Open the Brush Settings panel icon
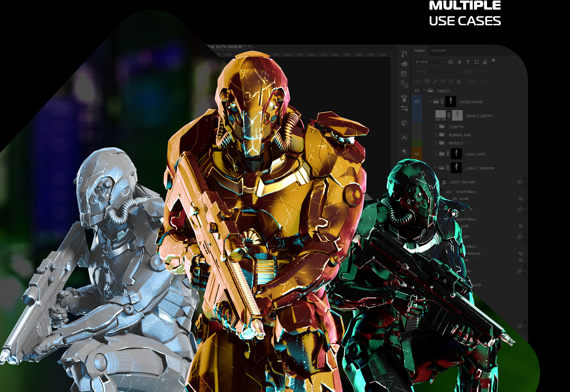Screen dimensions: 570x392 [x=404, y=108]
